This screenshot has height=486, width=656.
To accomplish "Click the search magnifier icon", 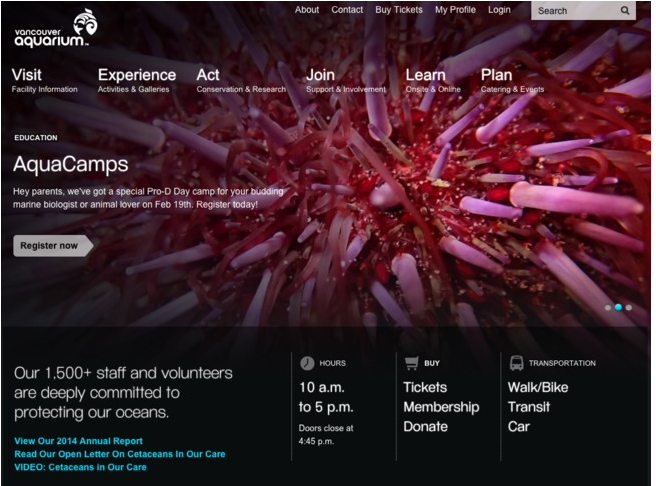I will click(x=625, y=10).
